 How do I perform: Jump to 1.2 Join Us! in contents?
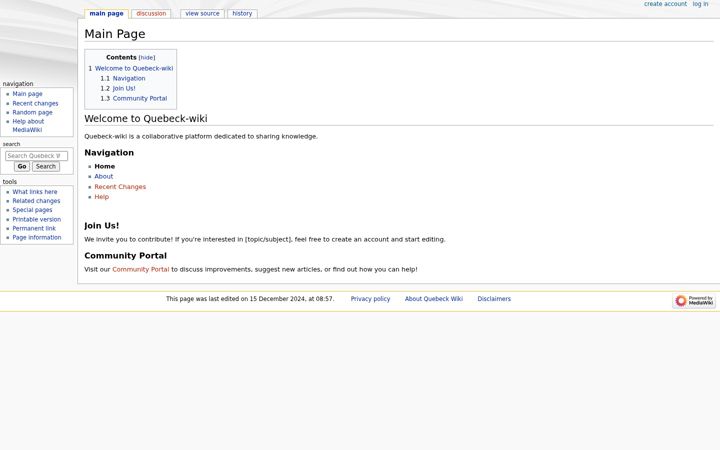click(118, 89)
